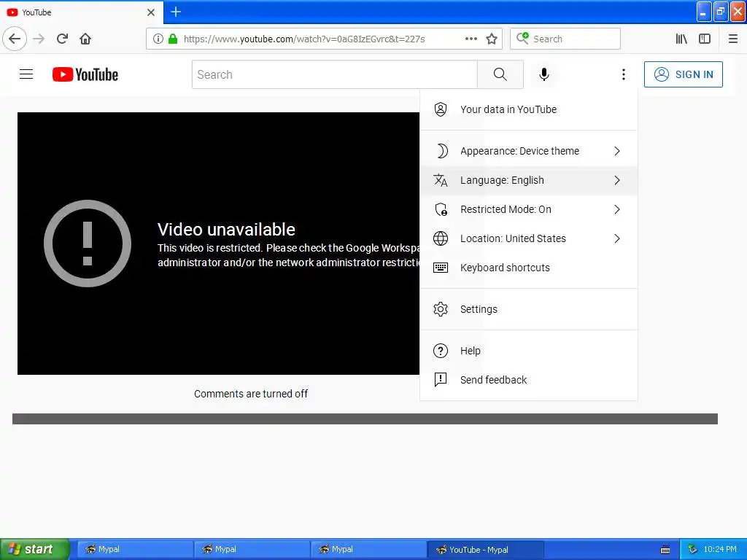Image resolution: width=747 pixels, height=560 pixels.
Task: Click the browser forward arrow
Action: (x=39, y=39)
